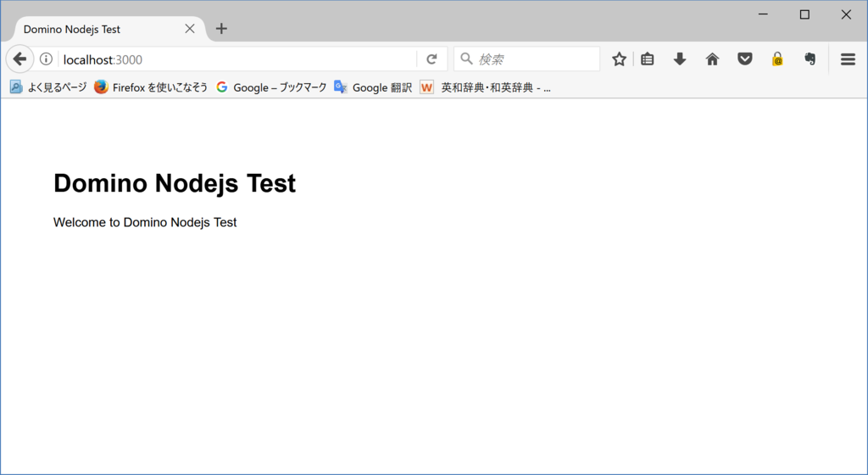Open the Firefox を使いこなそう bookmark

point(151,87)
